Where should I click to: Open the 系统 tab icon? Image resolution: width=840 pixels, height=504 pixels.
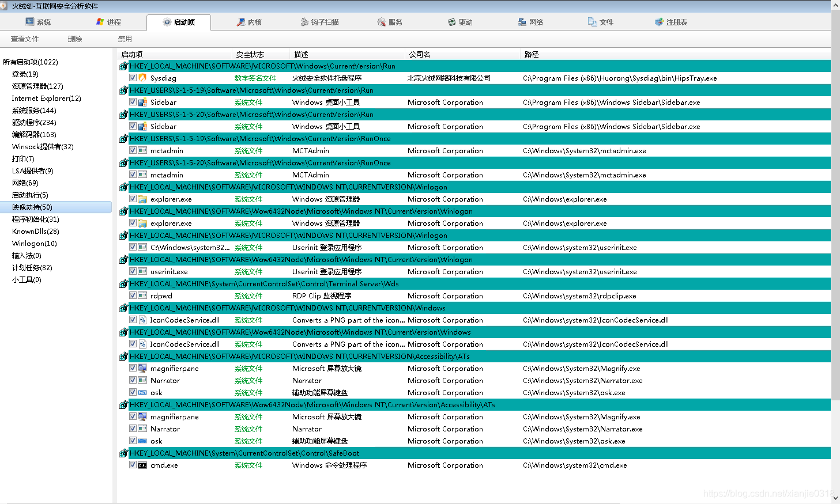29,22
